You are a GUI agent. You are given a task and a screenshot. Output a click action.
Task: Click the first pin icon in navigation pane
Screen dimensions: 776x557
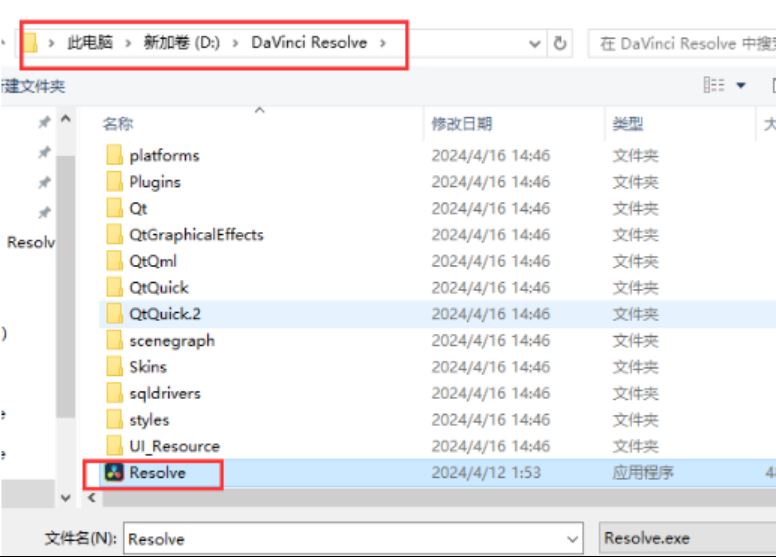click(x=45, y=121)
